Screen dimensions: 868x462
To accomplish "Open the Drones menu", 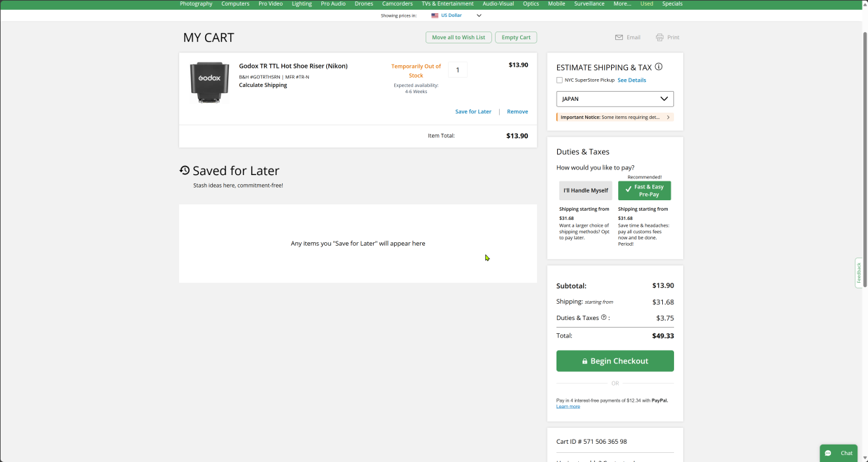I will click(x=364, y=4).
